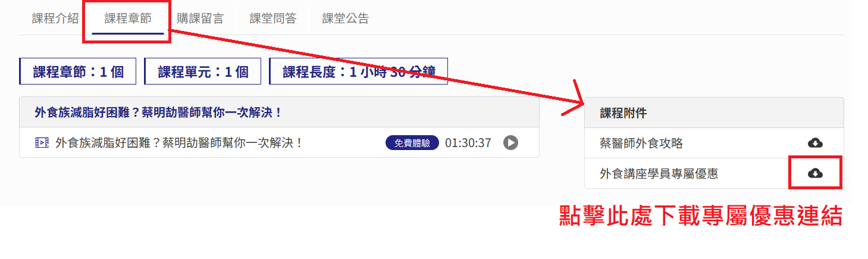Open the 課程介紹 tab

click(x=55, y=18)
